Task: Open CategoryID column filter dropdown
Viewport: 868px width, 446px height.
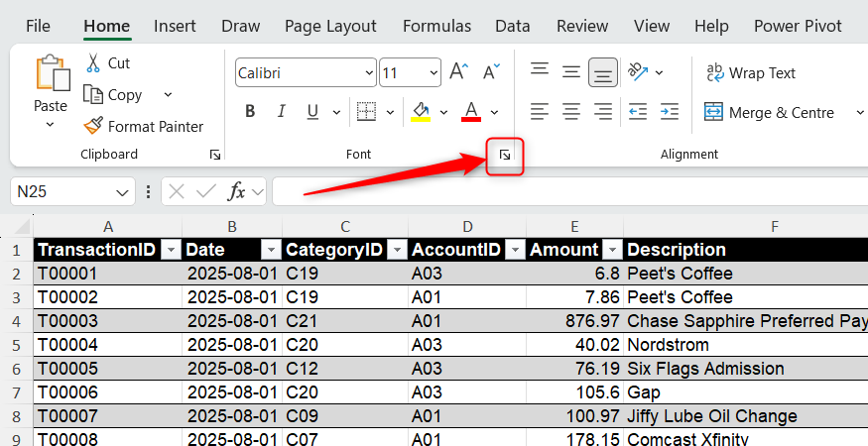Action: tap(397, 251)
